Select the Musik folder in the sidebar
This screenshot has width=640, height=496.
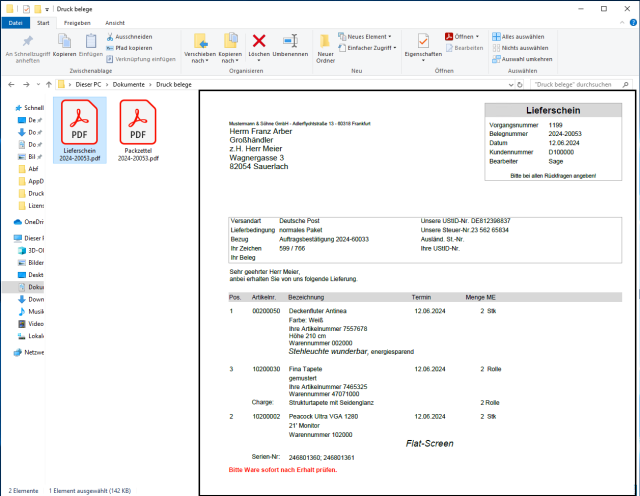point(35,312)
